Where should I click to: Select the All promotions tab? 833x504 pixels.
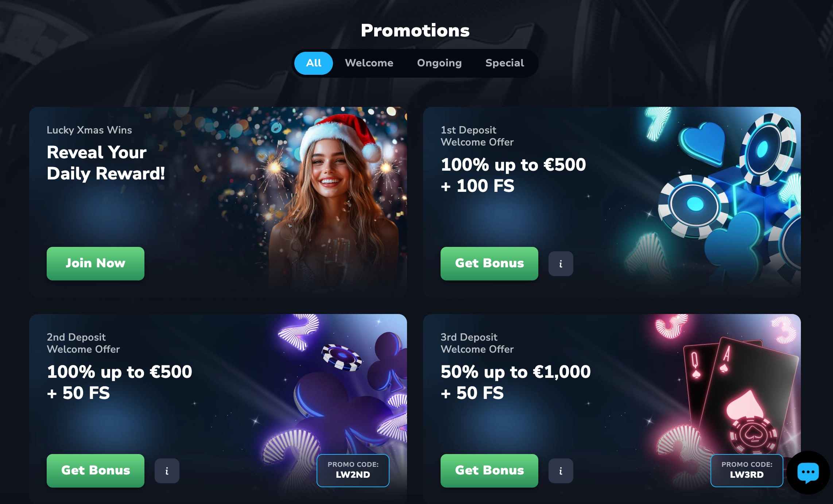pyautogui.click(x=314, y=63)
